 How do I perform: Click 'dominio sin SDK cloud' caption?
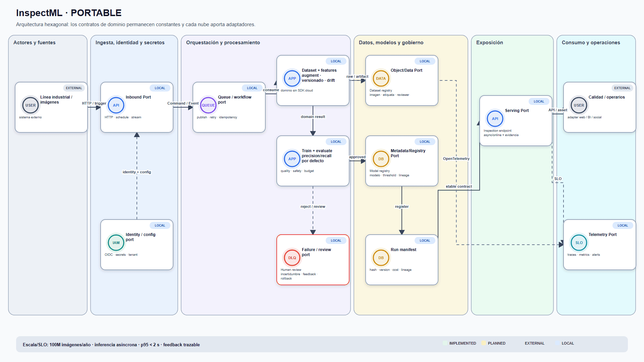(x=297, y=90)
